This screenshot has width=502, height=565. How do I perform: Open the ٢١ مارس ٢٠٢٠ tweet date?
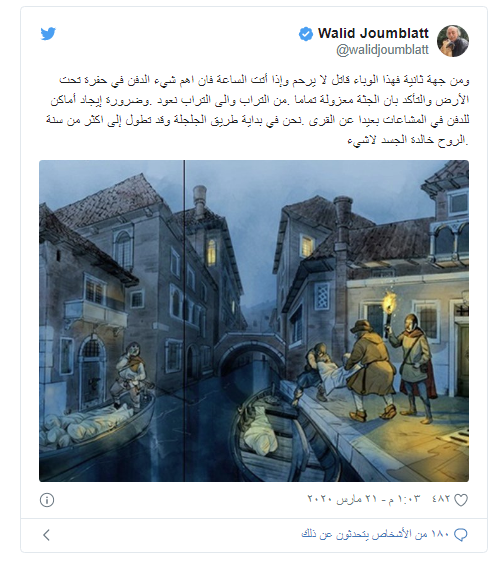(x=342, y=499)
